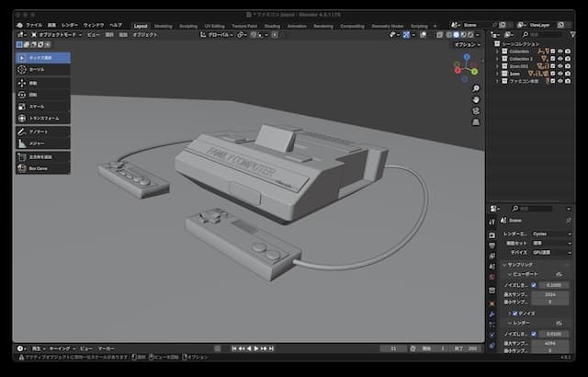The image size is (588, 377).
Task: Click the Play animation button
Action: coord(256,348)
